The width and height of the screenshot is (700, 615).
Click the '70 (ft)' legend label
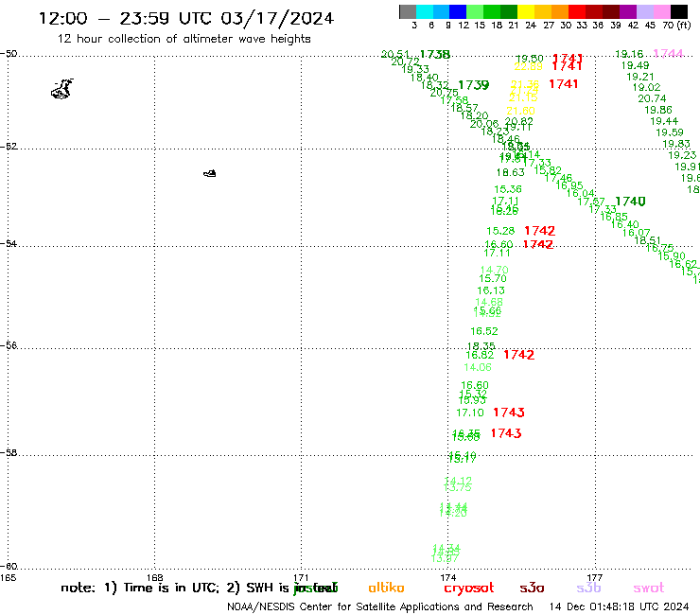[x=676, y=26]
